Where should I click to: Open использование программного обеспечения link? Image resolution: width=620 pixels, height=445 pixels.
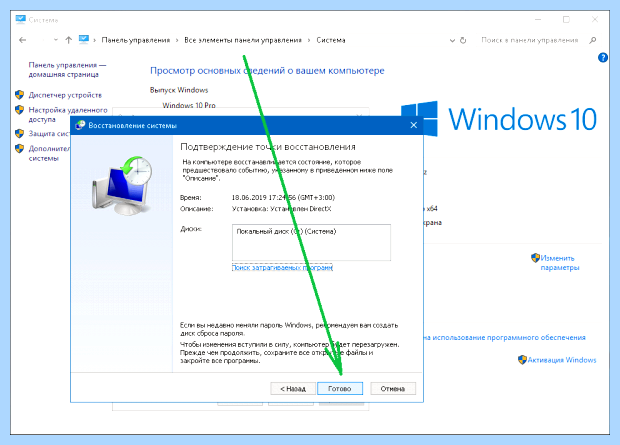click(504, 337)
